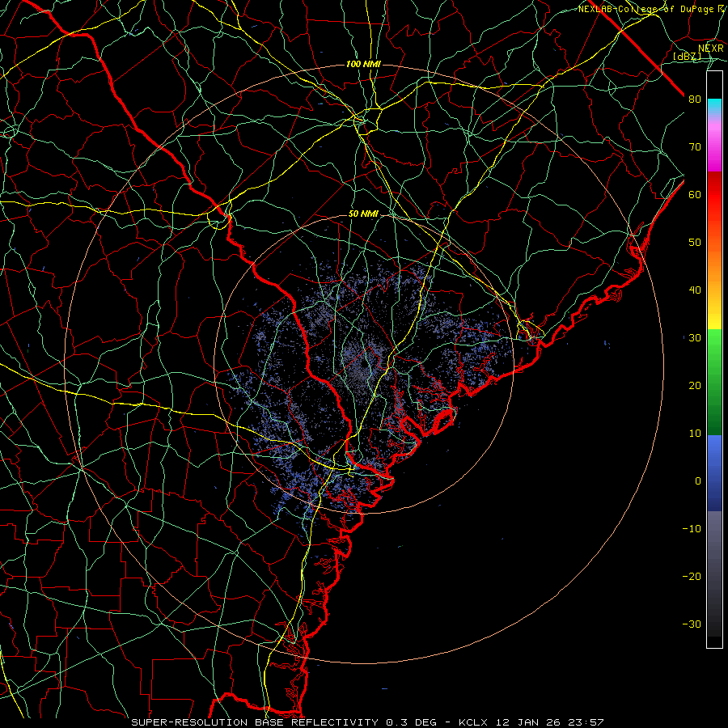Click the 12 JAN 26 date stamp
The height and width of the screenshot is (728, 728).
[528, 722]
